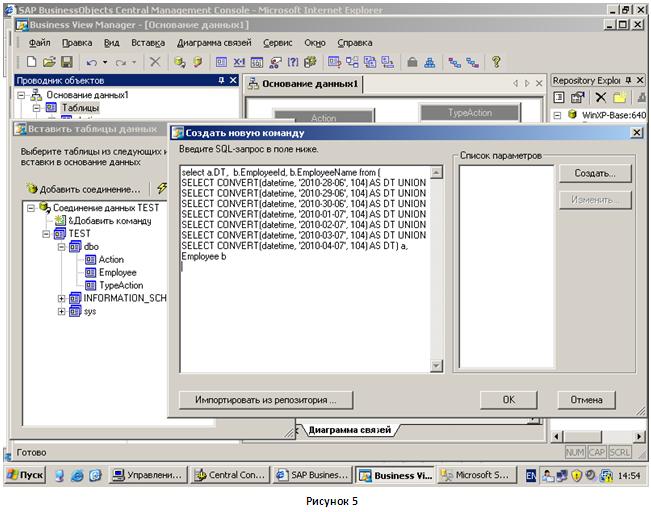
Task: Click the Repository Explorer yellow folder icon
Action: click(x=619, y=98)
